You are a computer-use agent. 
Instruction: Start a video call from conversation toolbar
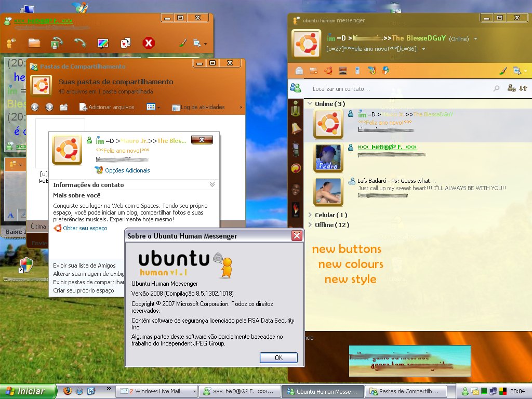pyautogui.click(x=56, y=43)
